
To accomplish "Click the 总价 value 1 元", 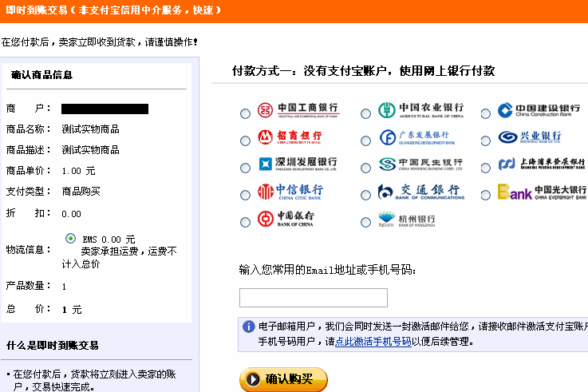I will coord(72,310).
